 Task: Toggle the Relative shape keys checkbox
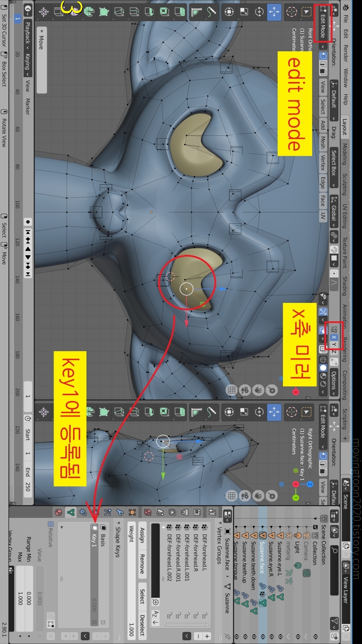(x=51, y=524)
